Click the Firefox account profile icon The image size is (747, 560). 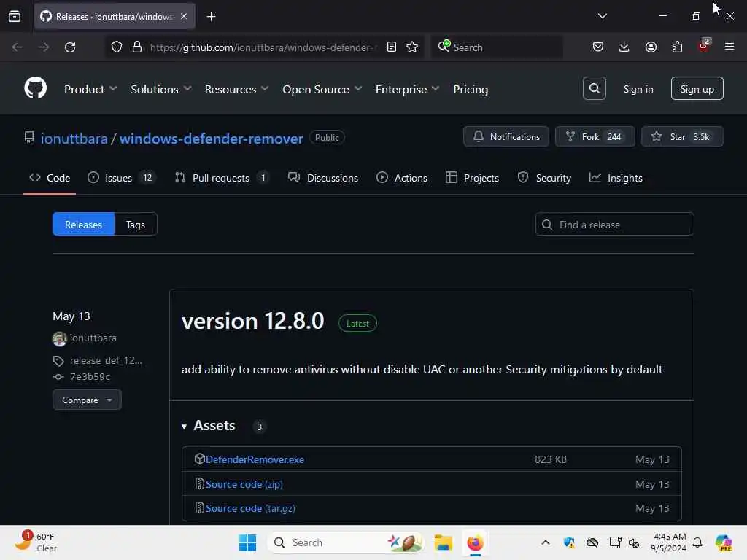pos(651,47)
